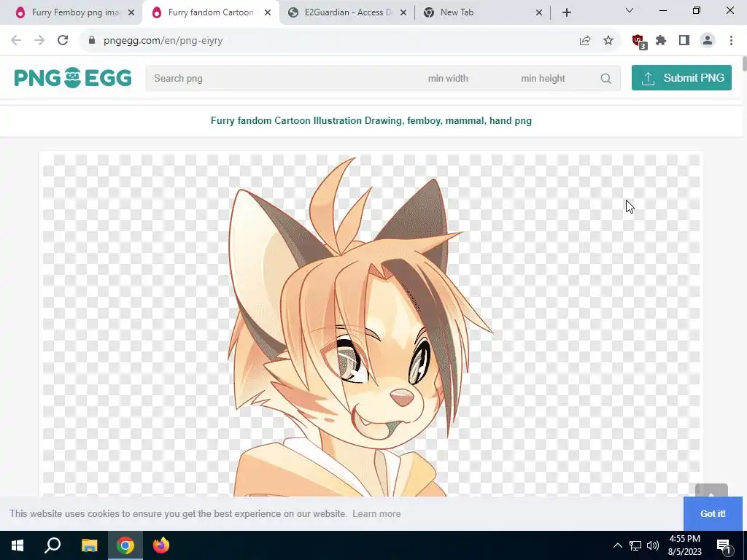This screenshot has width=747, height=560.
Task: Launch Firefox from the taskbar
Action: [161, 545]
